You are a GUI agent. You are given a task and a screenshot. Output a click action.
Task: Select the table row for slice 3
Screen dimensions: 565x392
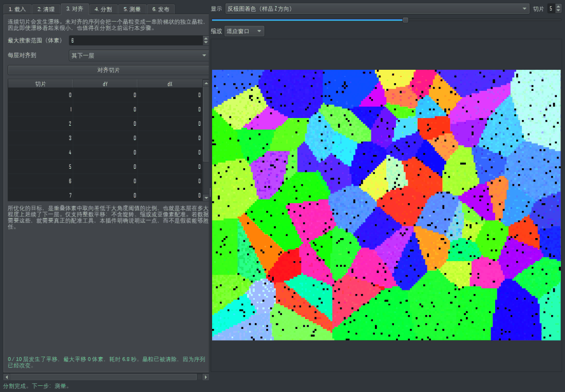pyautogui.click(x=105, y=138)
